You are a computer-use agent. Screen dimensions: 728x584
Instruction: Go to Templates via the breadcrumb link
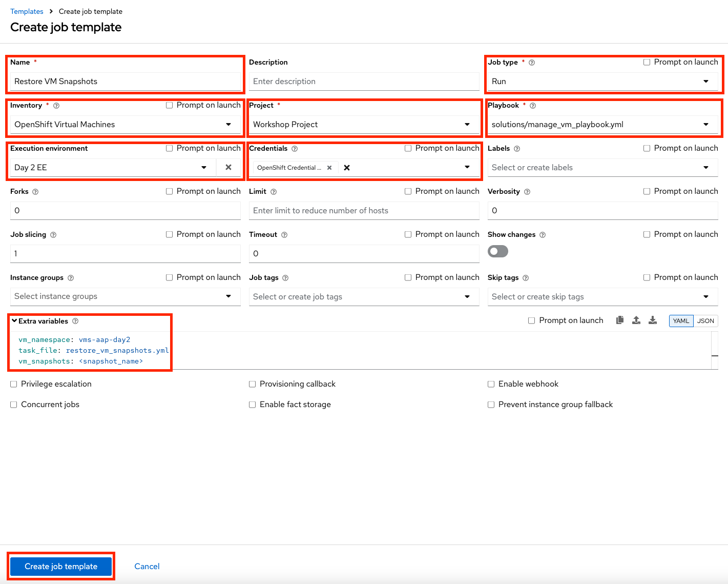click(27, 11)
